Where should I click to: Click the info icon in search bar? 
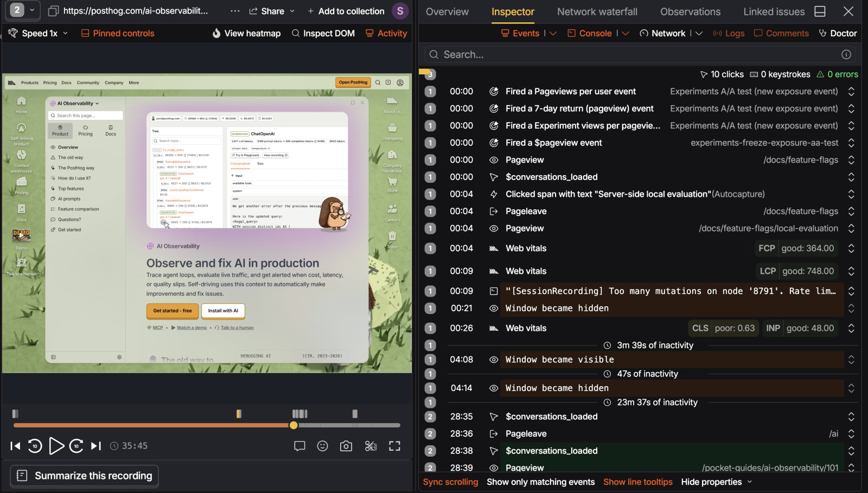point(846,54)
